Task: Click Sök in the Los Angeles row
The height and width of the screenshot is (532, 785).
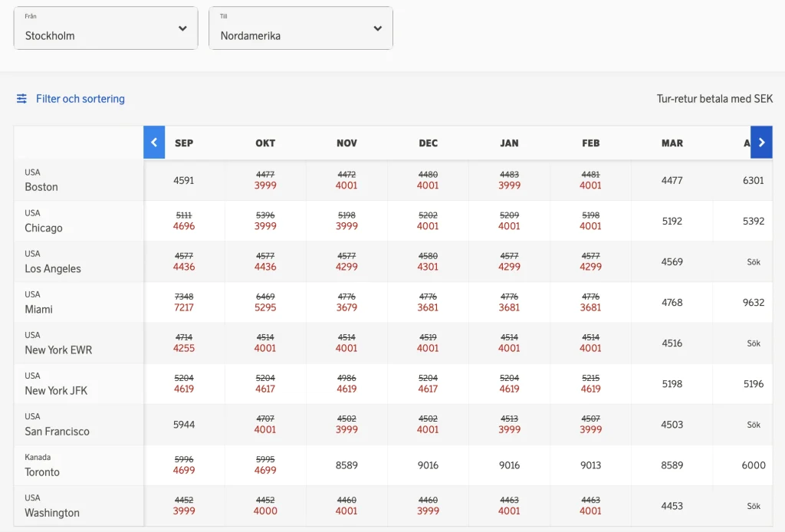Action: [754, 261]
